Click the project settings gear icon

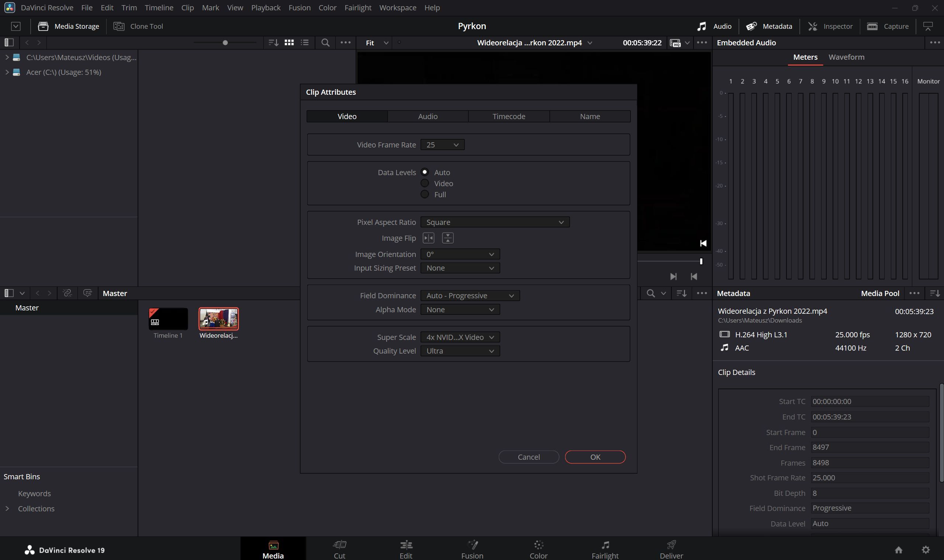pyautogui.click(x=926, y=550)
